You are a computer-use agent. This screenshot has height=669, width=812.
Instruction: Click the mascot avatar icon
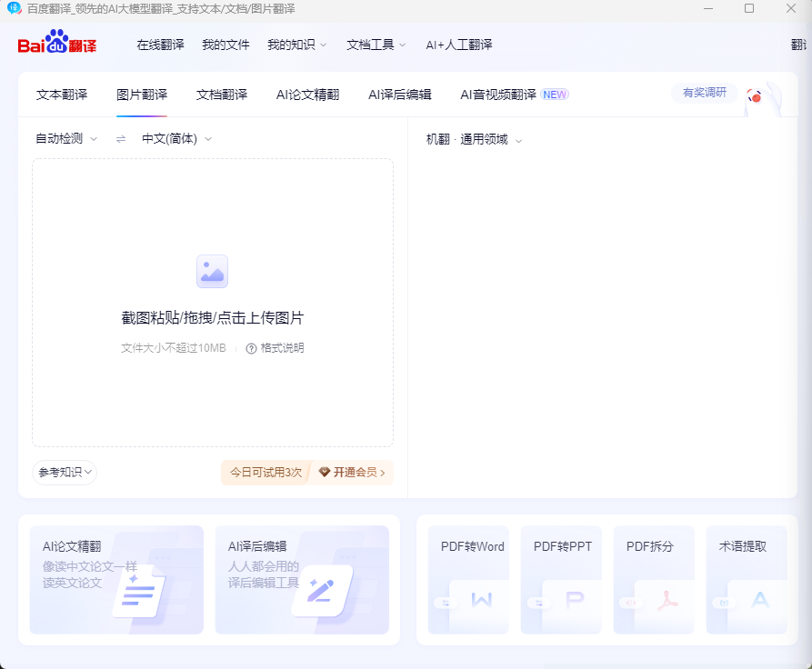pos(761,98)
